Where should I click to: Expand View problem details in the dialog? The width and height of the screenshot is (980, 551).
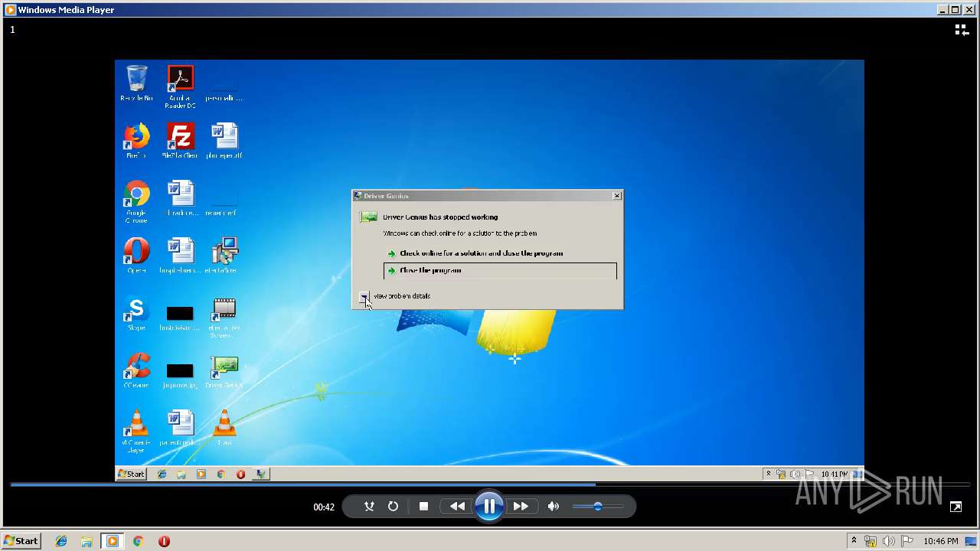tap(364, 296)
